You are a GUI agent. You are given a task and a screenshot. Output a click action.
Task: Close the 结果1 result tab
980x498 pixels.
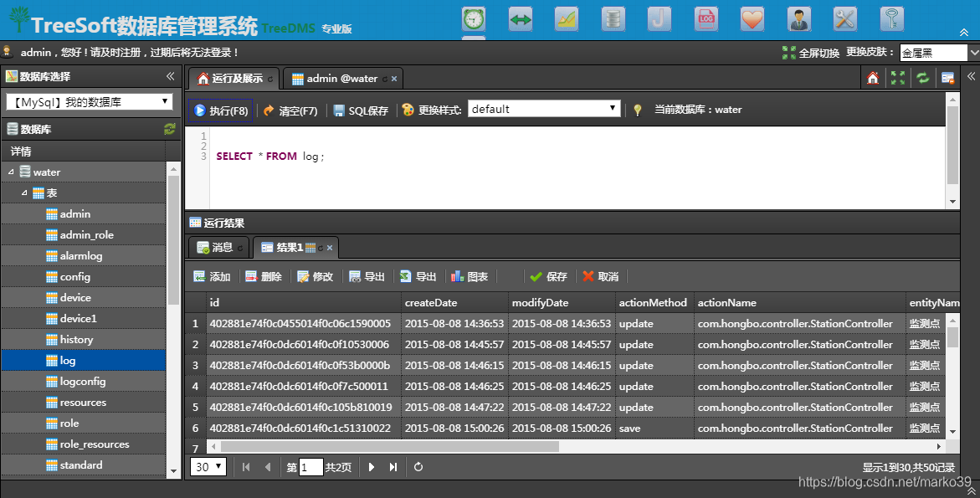(330, 248)
